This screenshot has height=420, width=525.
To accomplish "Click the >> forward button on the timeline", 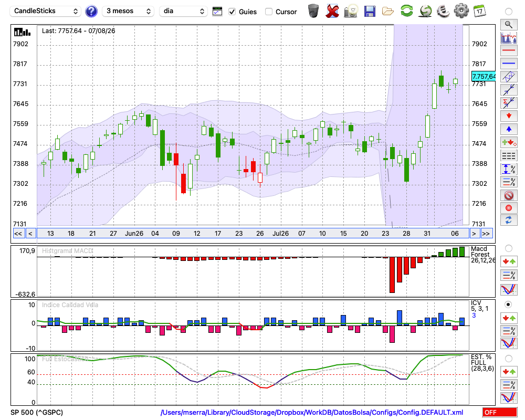I will [486, 234].
